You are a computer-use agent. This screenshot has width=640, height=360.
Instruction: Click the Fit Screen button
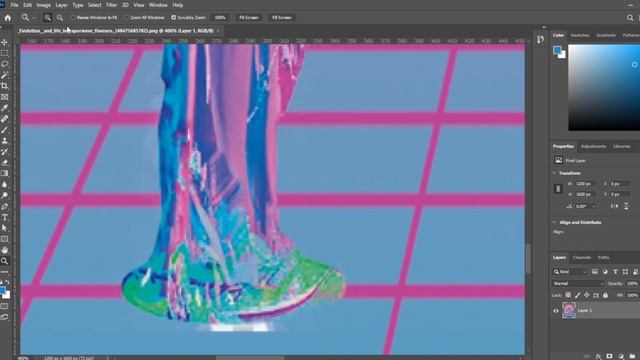coord(248,18)
